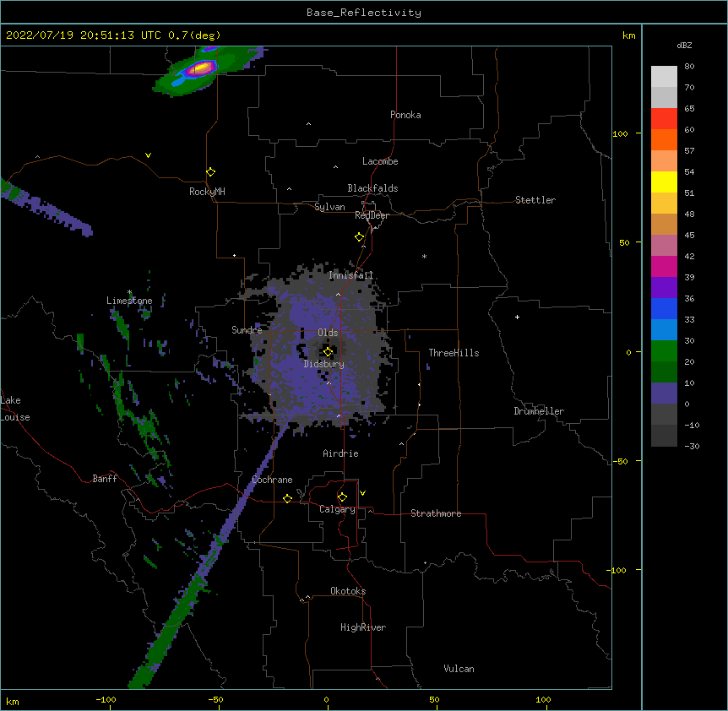Click the Okotoks label
This screenshot has width=728, height=711.
tap(348, 591)
